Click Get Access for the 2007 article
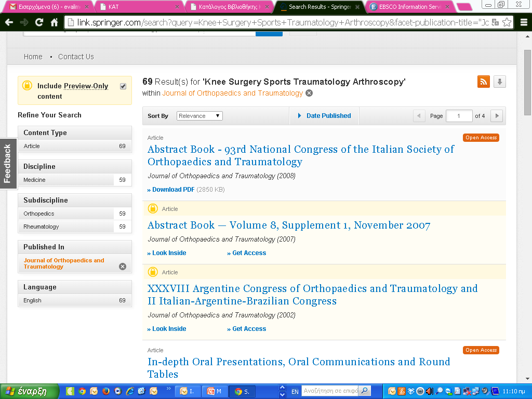532x399 pixels. click(x=247, y=253)
